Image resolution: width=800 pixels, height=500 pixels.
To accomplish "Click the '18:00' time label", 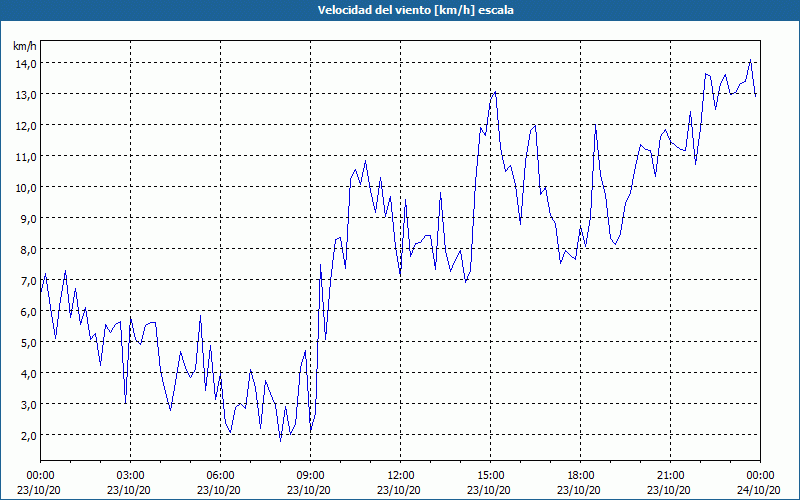I will (x=581, y=476).
